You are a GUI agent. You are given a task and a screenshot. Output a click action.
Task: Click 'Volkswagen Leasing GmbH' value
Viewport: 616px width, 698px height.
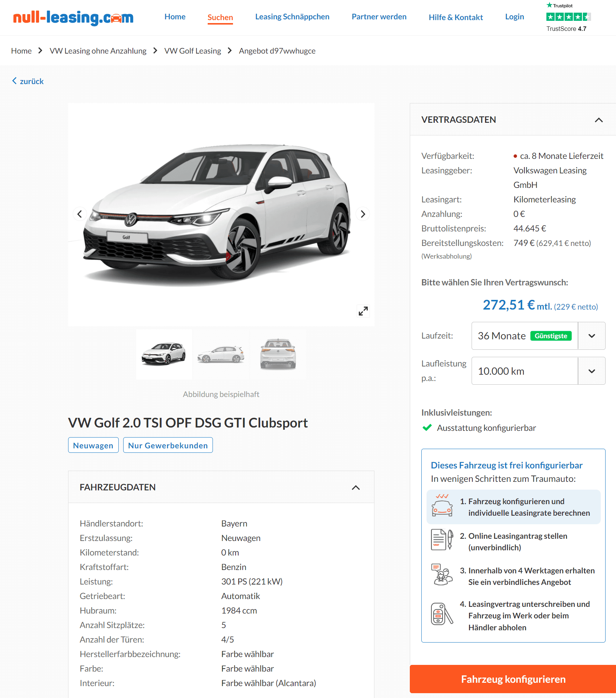click(550, 178)
